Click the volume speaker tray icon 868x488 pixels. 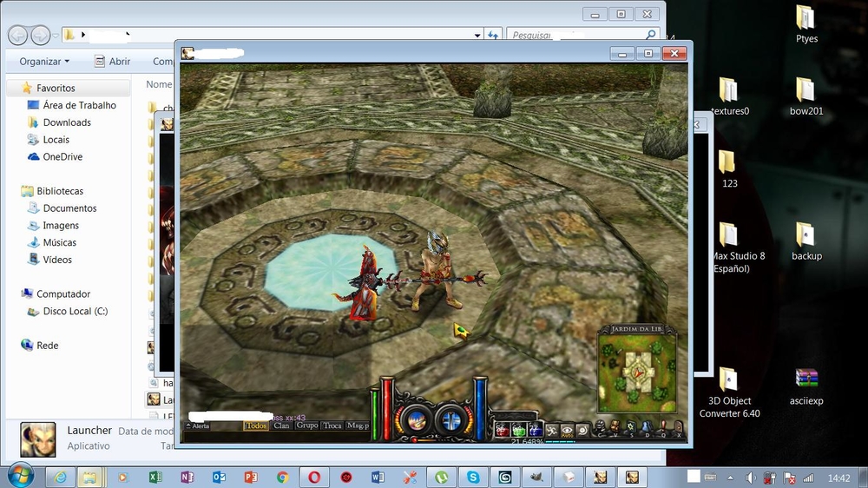751,478
